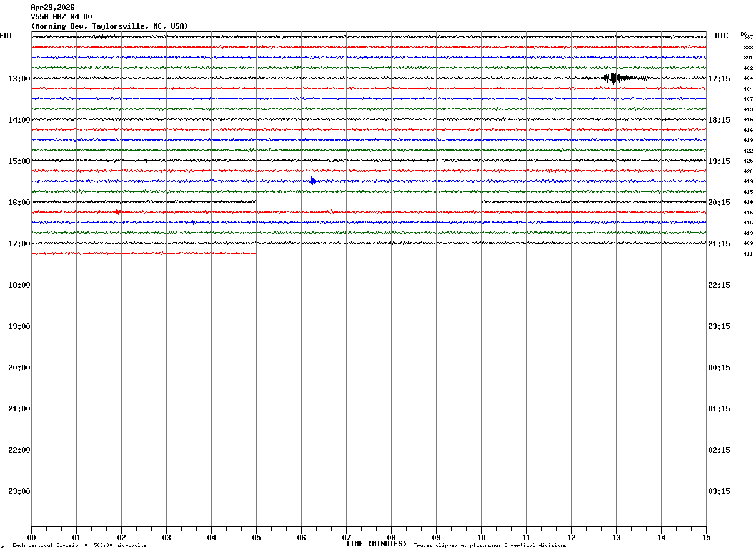756x554 pixels.
Task: Click the DC offset value 411
Action: 749,254
